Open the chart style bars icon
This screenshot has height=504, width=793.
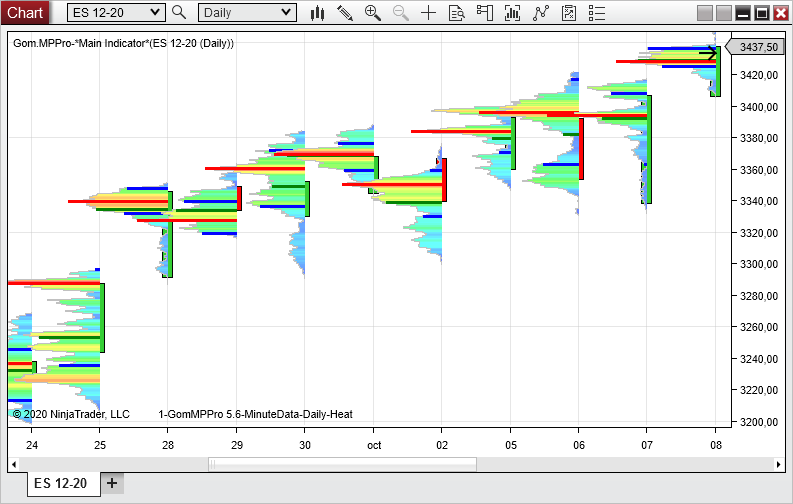click(318, 13)
